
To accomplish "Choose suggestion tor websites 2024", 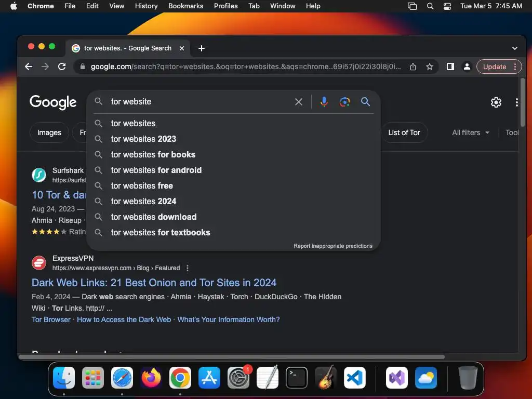I will point(234,201).
